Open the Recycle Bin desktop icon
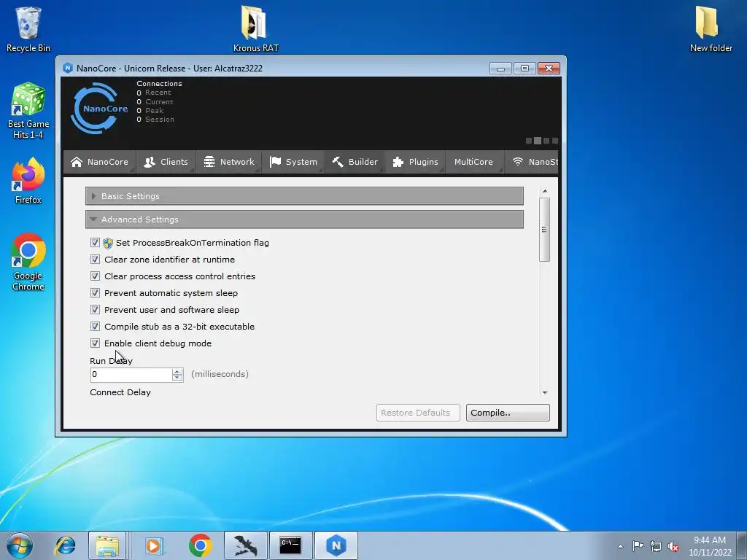This screenshot has width=747, height=560. click(x=28, y=28)
